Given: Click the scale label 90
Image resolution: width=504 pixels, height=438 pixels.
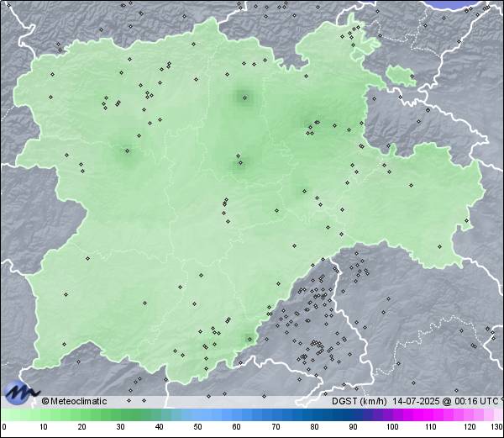Looking at the screenshot, I should tap(354, 427).
